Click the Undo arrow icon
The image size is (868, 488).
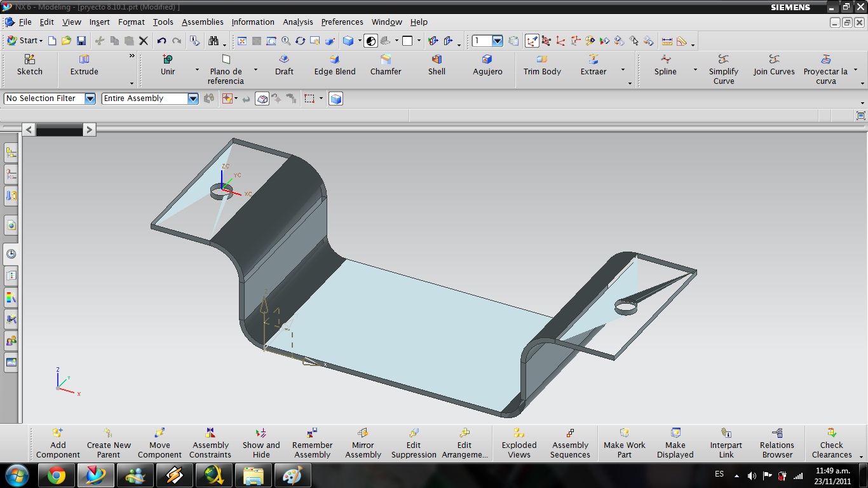point(161,41)
